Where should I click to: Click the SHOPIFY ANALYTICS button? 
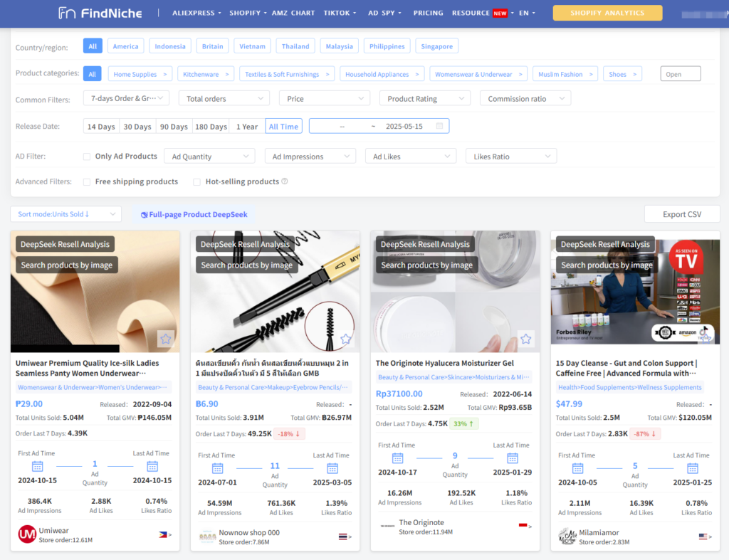607,13
